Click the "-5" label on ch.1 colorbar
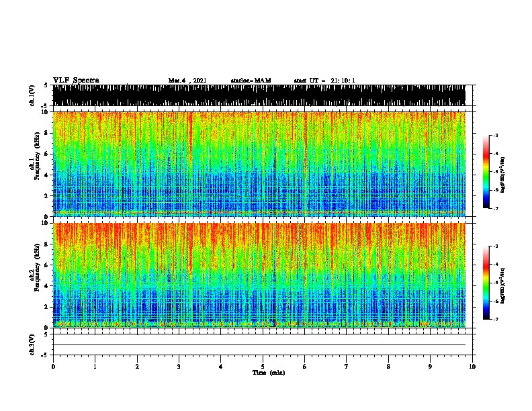 [496, 172]
